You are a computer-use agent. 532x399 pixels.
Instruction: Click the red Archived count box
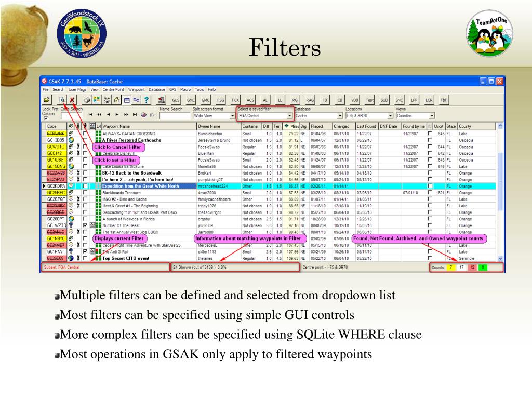click(x=472, y=268)
